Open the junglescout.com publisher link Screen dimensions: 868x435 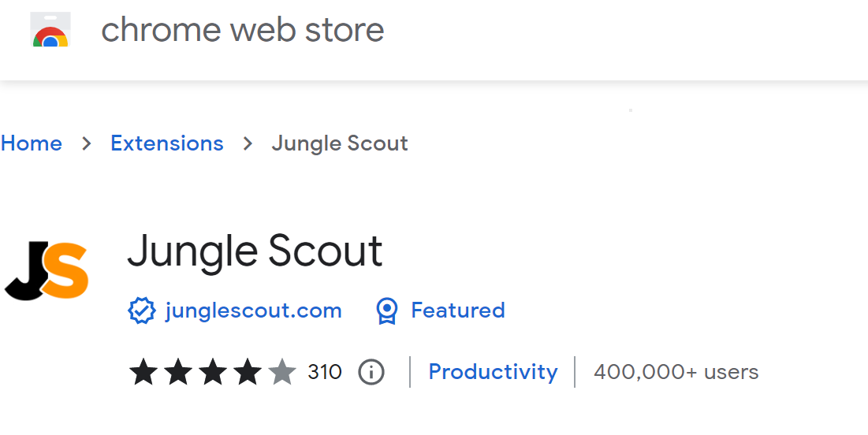point(253,310)
